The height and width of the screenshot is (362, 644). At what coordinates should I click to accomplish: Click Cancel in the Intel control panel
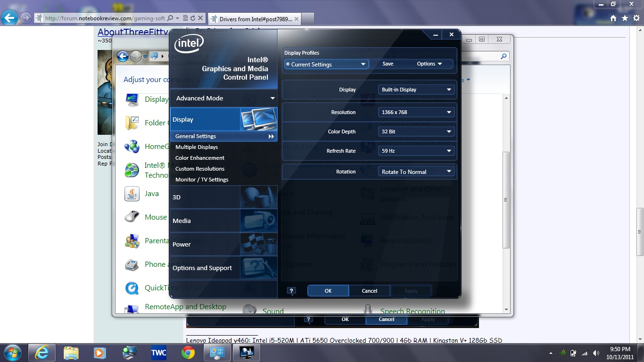(x=370, y=291)
